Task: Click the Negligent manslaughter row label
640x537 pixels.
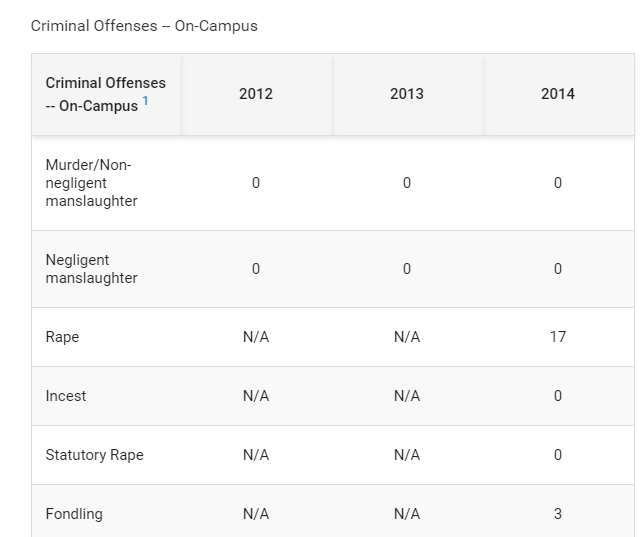Action: click(92, 269)
